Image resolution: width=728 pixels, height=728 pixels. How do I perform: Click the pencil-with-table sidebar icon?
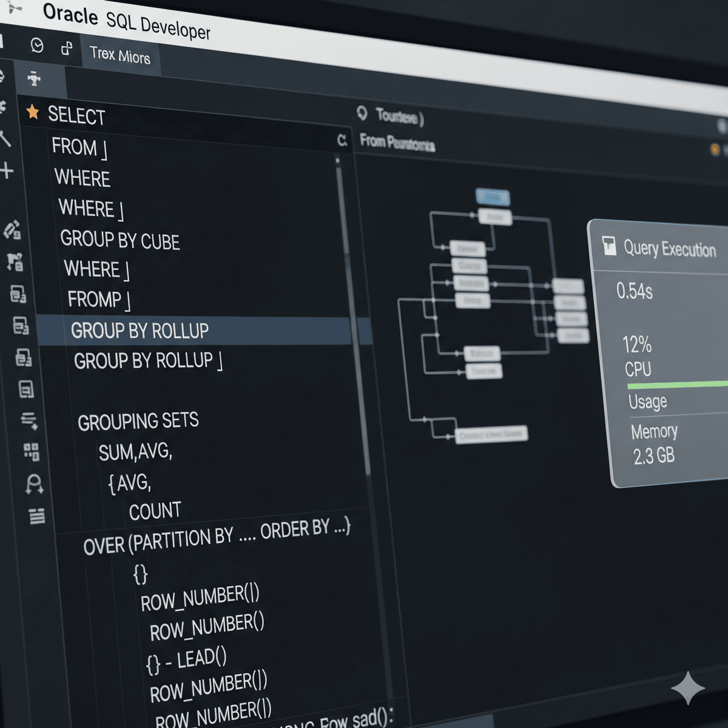pos(13,230)
